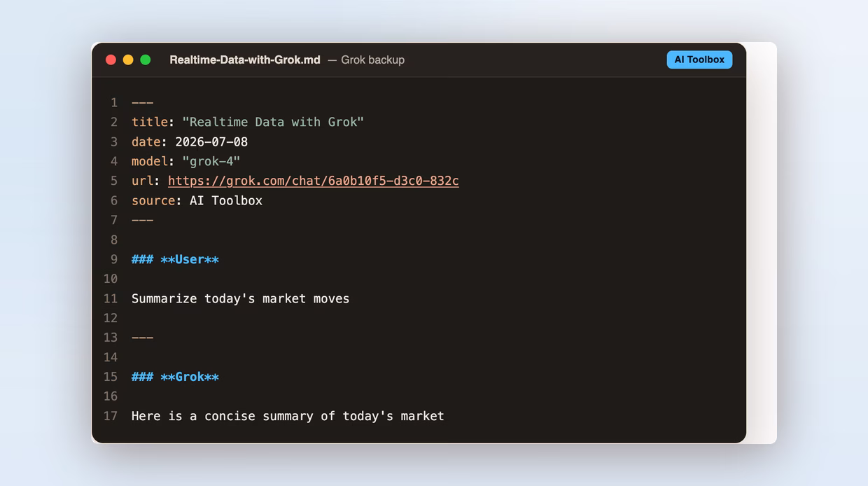Click line number 9 in the gutter
This screenshot has height=486, width=868.
pyautogui.click(x=114, y=259)
